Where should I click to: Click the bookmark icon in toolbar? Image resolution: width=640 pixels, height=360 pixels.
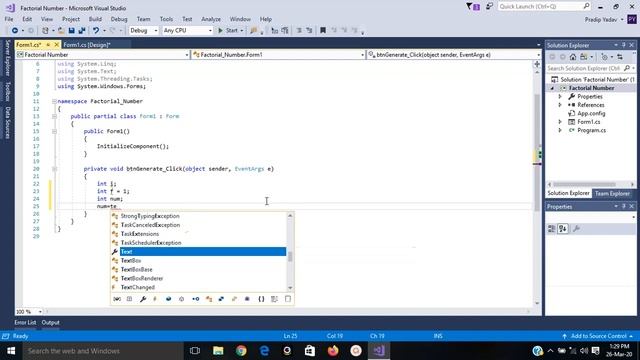click(x=323, y=31)
